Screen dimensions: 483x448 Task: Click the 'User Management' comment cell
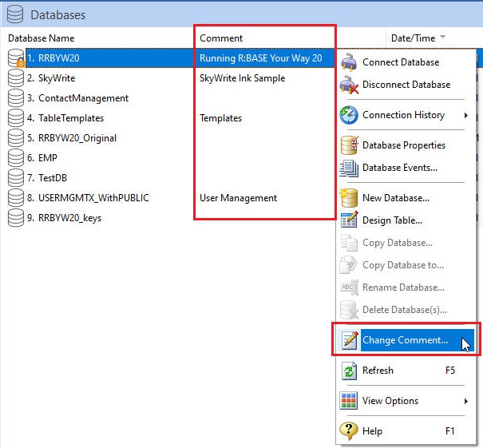coord(239,198)
